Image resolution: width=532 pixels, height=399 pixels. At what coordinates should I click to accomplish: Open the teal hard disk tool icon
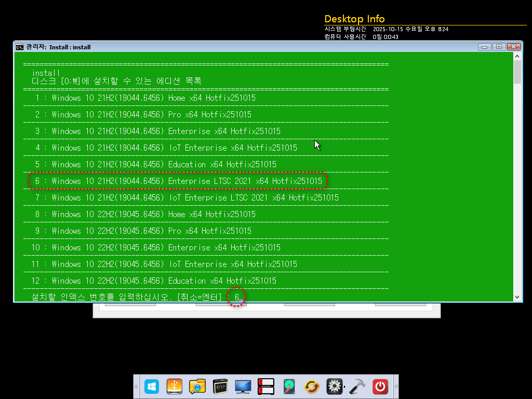coord(289,387)
